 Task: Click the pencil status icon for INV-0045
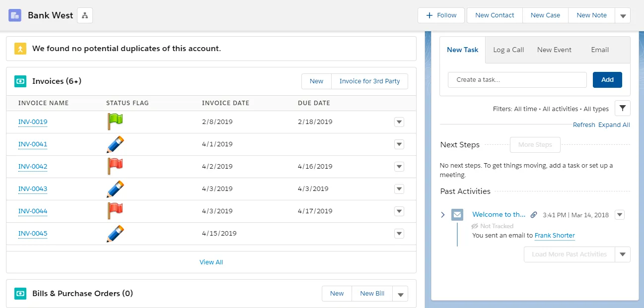click(115, 234)
